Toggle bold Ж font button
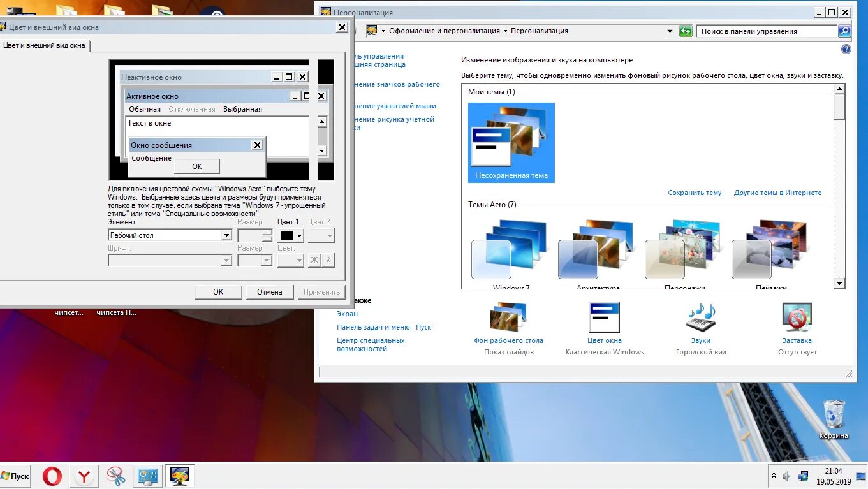This screenshot has width=868, height=489. click(314, 260)
